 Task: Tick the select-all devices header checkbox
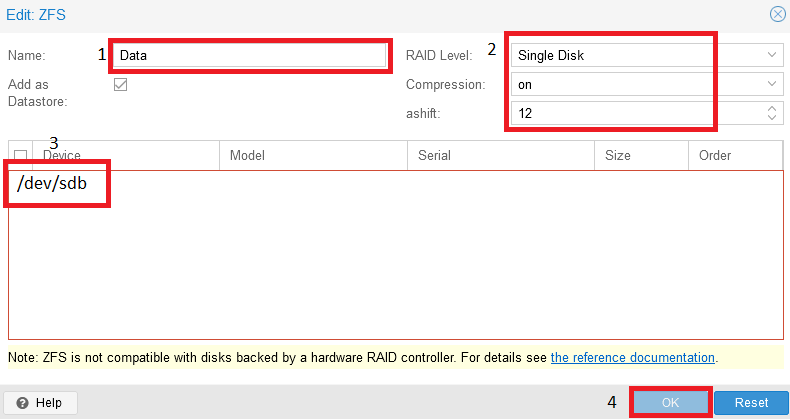click(21, 155)
